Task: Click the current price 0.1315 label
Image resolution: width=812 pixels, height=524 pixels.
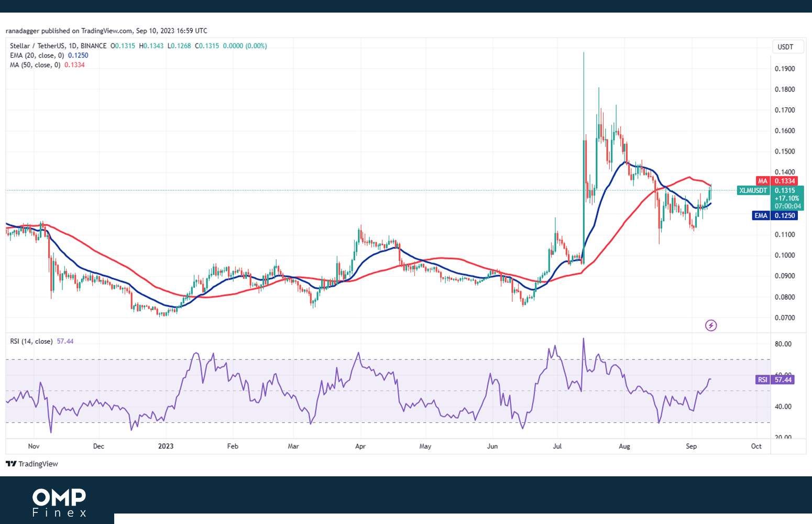Action: [785, 190]
